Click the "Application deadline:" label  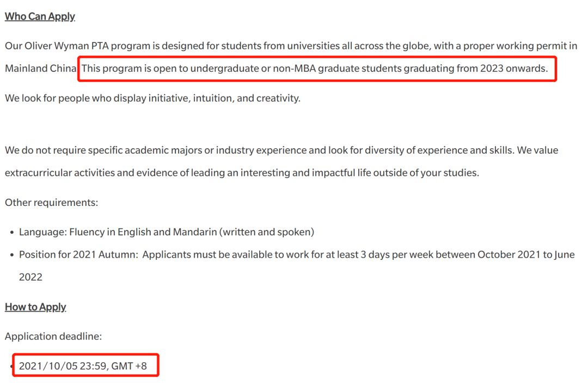[53, 336]
